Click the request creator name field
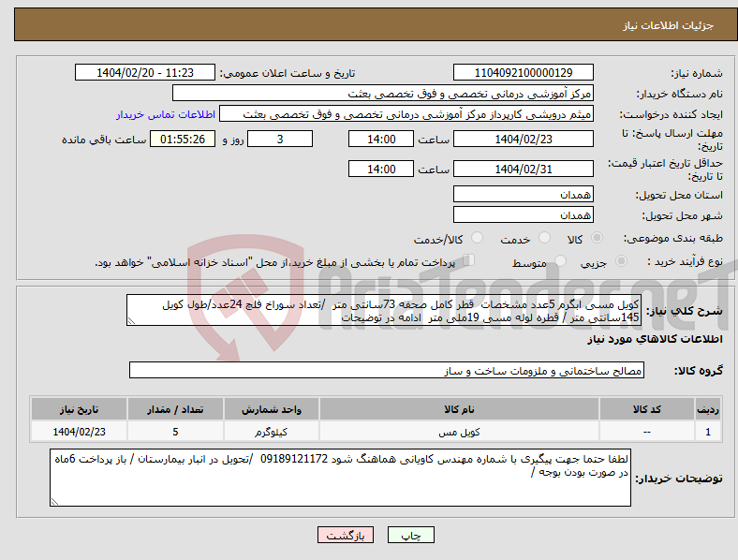738x560 pixels. pyautogui.click(x=406, y=114)
